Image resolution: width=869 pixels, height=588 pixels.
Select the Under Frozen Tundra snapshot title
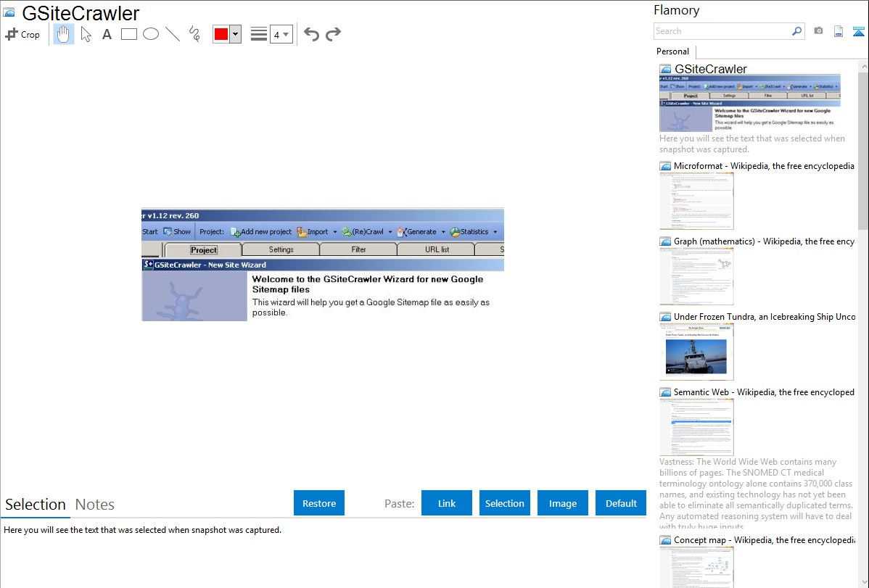[765, 316]
